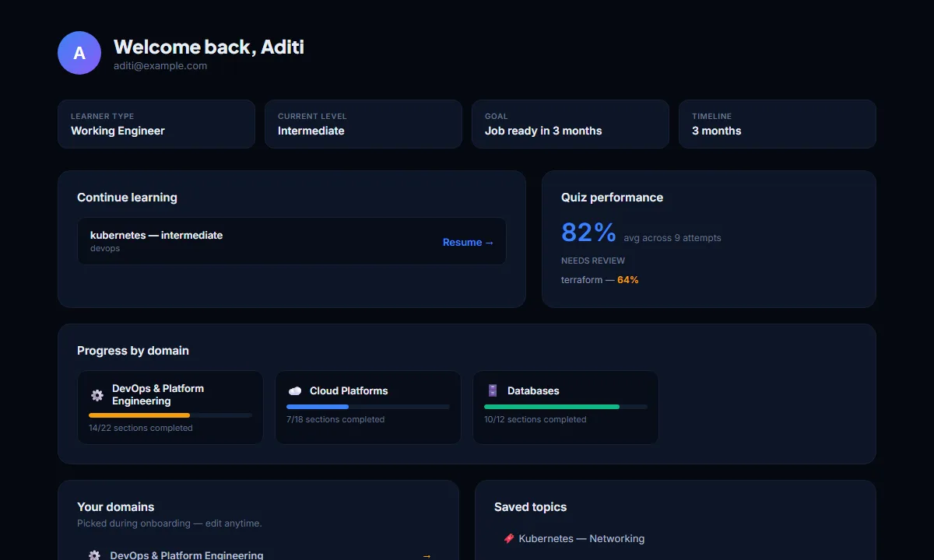
Task: Click the 82% quiz average score
Action: pyautogui.click(x=588, y=233)
